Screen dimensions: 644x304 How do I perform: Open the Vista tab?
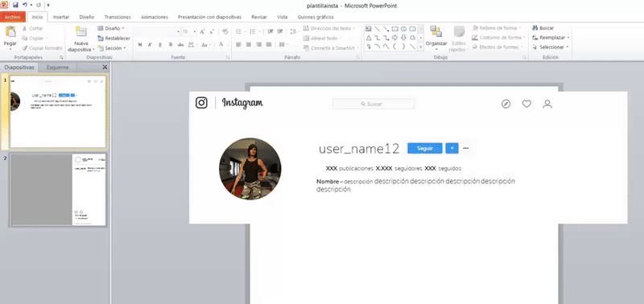click(283, 17)
